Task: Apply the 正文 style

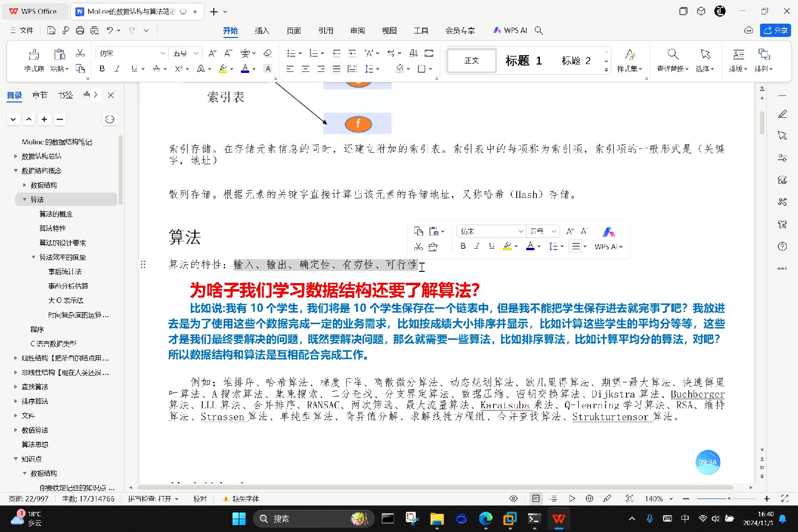Action: coord(471,61)
